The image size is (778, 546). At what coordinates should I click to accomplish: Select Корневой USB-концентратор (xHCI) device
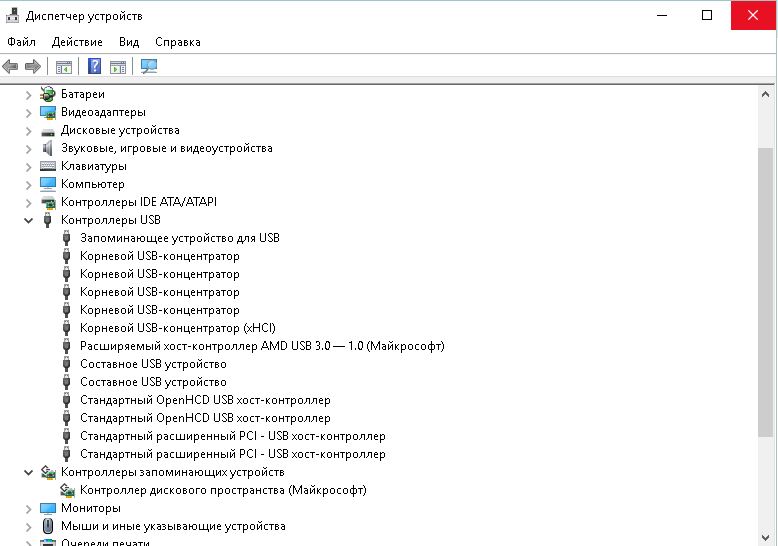point(177,328)
